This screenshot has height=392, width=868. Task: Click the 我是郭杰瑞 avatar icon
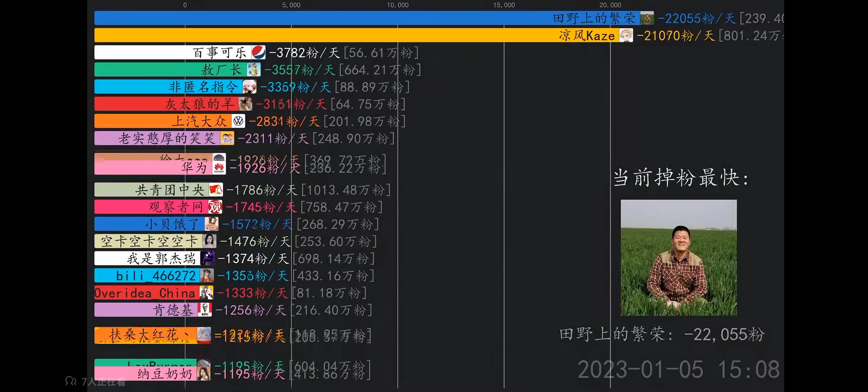pyautogui.click(x=207, y=258)
